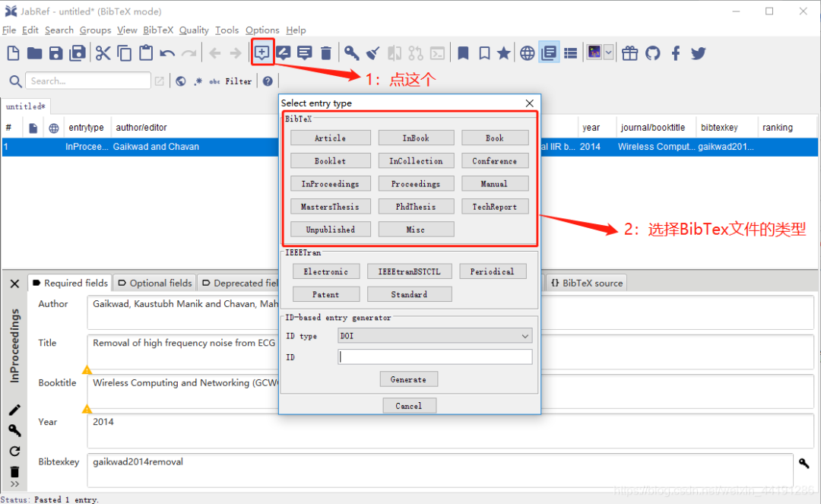Open the GitHub icon link
The image size is (821, 504).
(652, 53)
